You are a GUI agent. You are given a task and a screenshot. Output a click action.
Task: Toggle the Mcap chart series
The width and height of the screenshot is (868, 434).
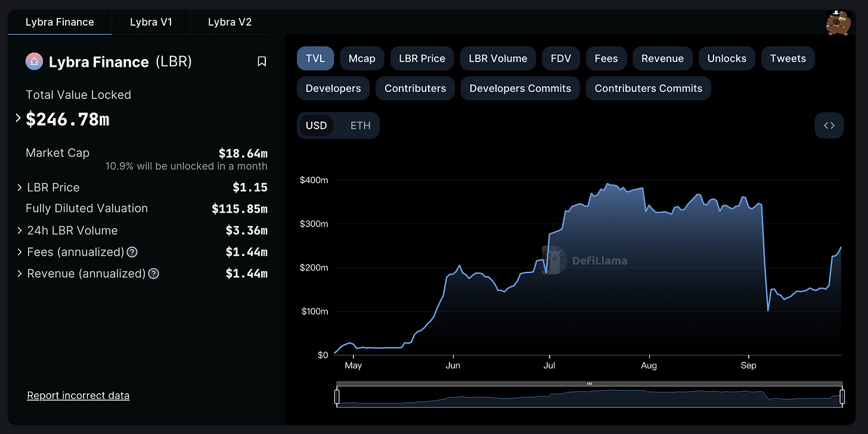362,58
